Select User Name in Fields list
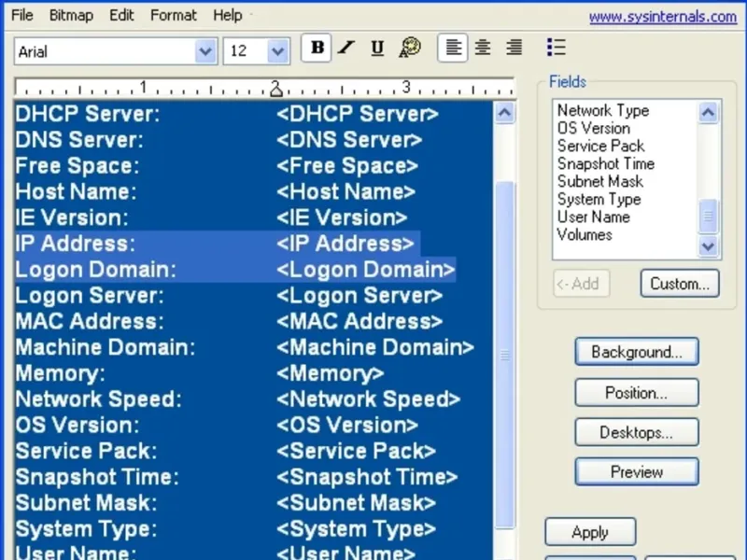 pos(594,217)
